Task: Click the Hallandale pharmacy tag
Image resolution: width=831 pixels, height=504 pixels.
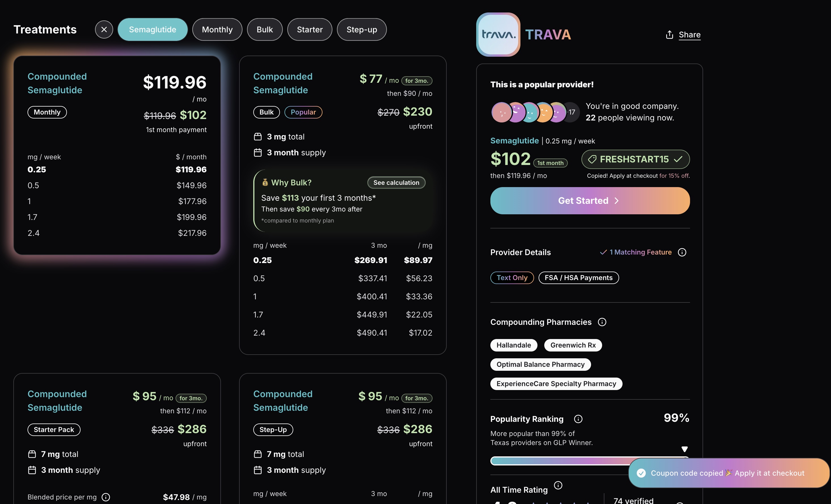Action: click(x=513, y=345)
